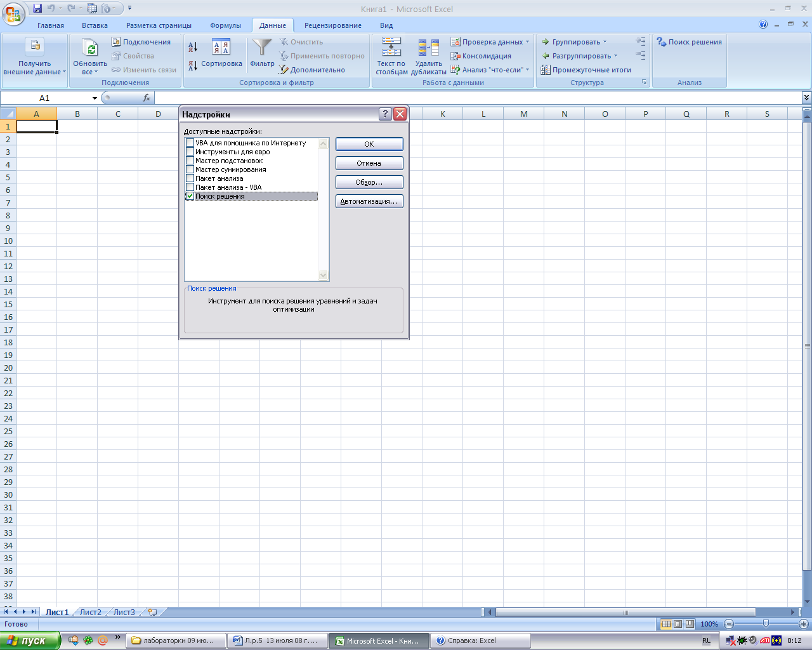Open Connections in the ribbon
This screenshot has width=812, height=650.
click(x=141, y=42)
